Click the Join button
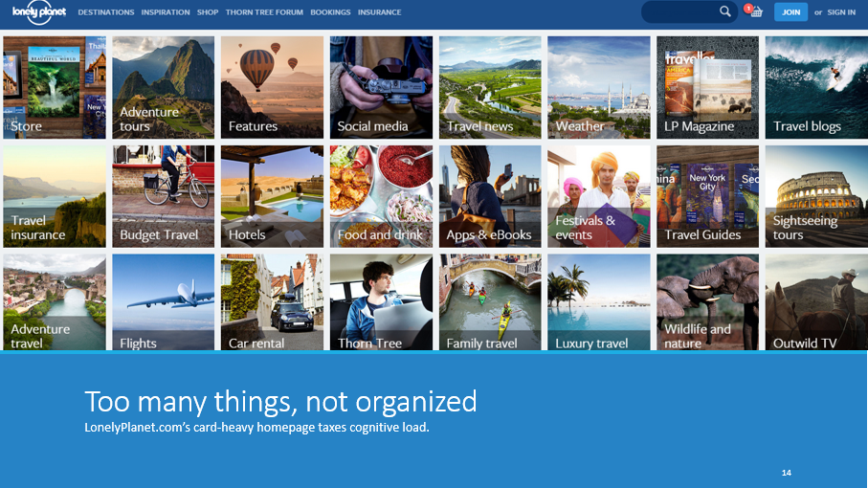The width and height of the screenshot is (868, 488). 790,12
